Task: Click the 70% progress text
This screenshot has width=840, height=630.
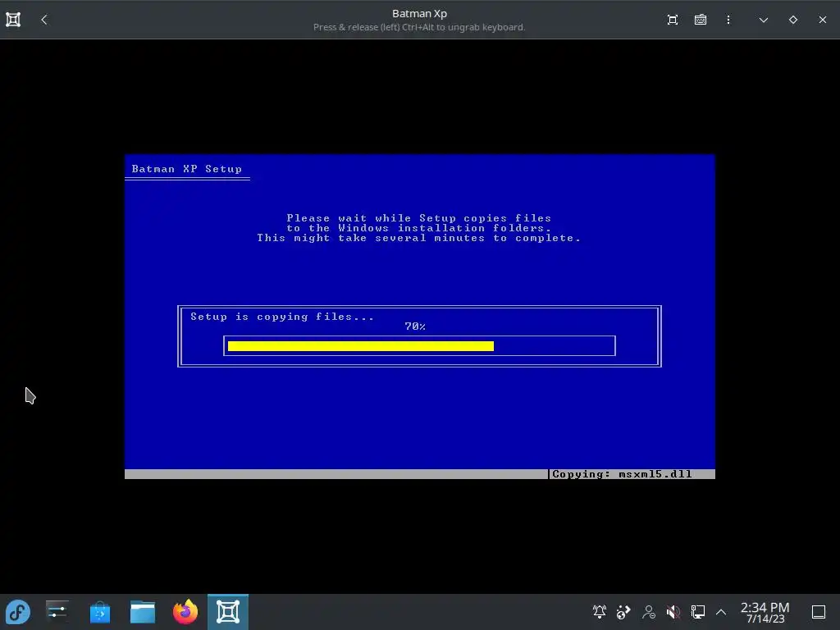Action: tap(415, 326)
